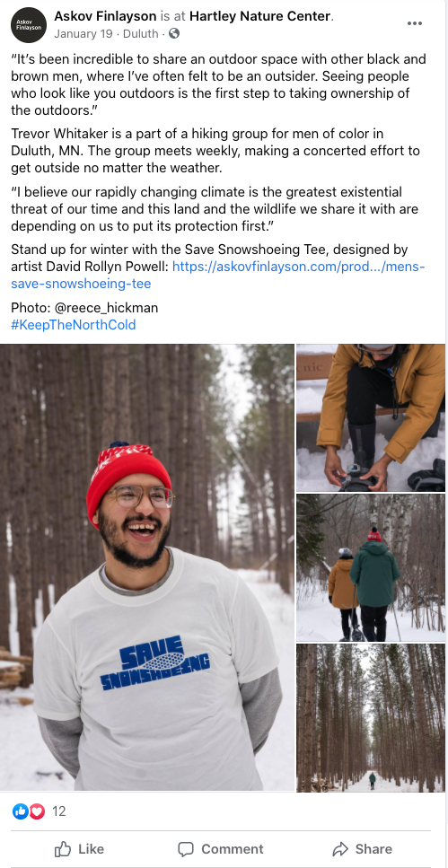The image size is (448, 868).
Task: Click the blue thumbs-up reaction icon
Action: pyautogui.click(x=21, y=811)
